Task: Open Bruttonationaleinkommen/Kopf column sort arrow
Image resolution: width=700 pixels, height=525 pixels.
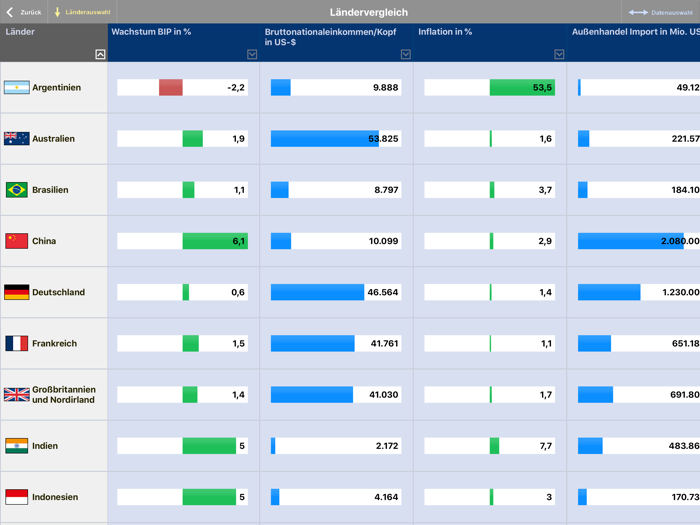Action: (405, 54)
